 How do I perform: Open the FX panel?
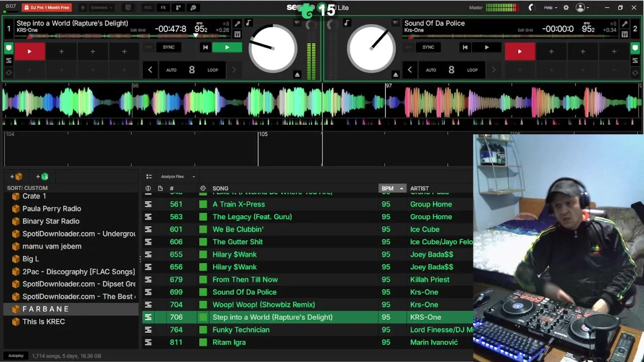pyautogui.click(x=163, y=8)
